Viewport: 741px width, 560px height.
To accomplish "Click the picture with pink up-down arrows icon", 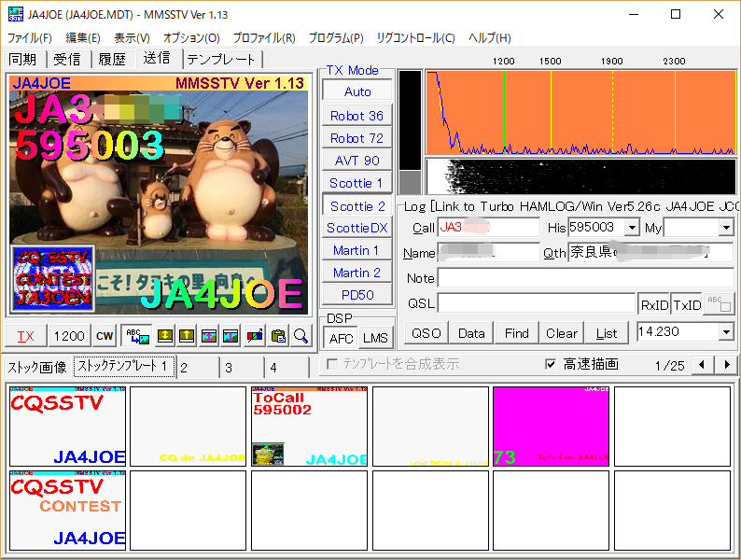I will [209, 336].
